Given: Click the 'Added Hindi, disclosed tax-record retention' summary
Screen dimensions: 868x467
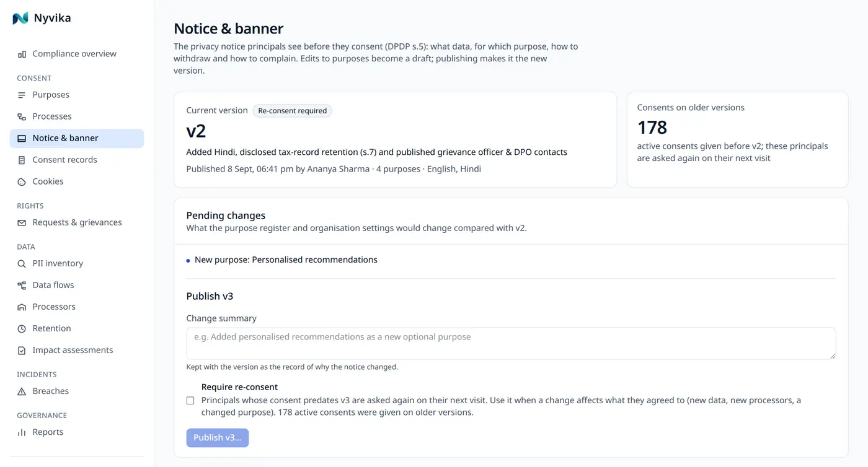Looking at the screenshot, I should 377,152.
